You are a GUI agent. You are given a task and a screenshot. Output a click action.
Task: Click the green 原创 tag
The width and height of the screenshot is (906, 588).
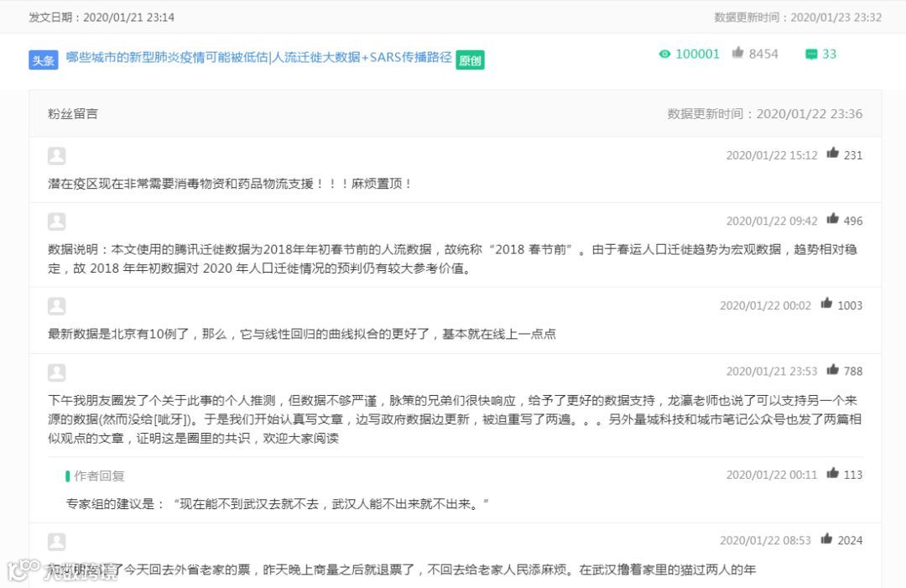(x=470, y=60)
